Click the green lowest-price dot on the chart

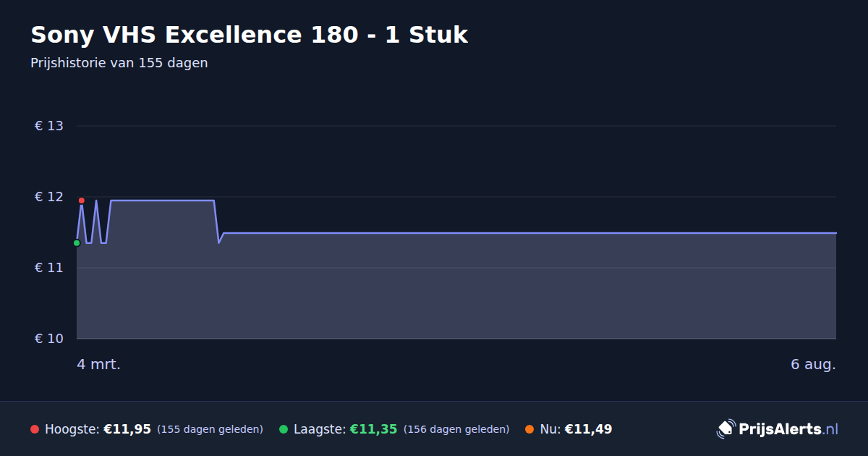[x=77, y=243]
